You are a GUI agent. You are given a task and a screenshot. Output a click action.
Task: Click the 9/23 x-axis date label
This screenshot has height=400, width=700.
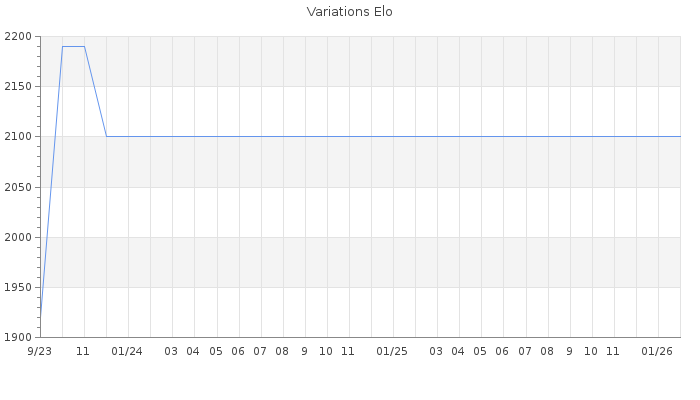(40, 351)
